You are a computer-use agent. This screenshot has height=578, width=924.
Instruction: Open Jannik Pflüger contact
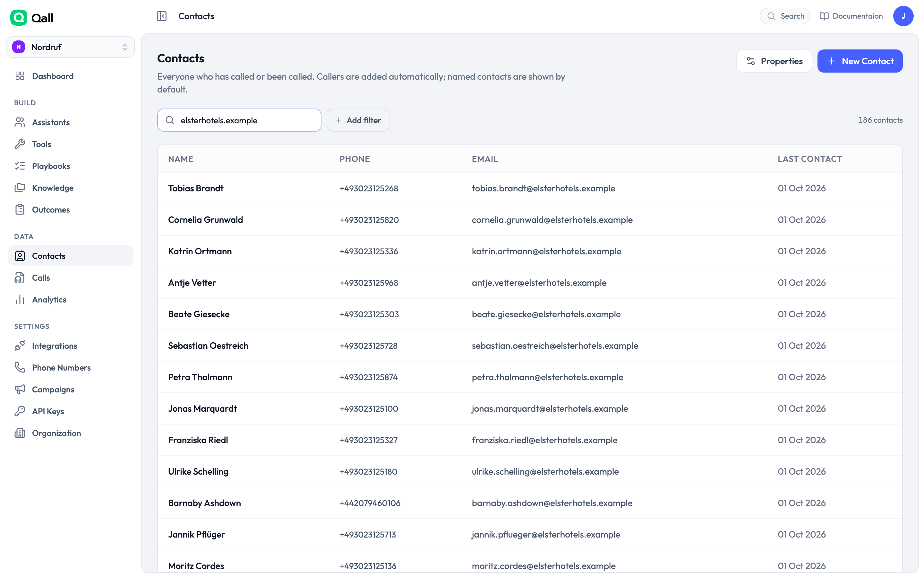[x=530, y=534]
